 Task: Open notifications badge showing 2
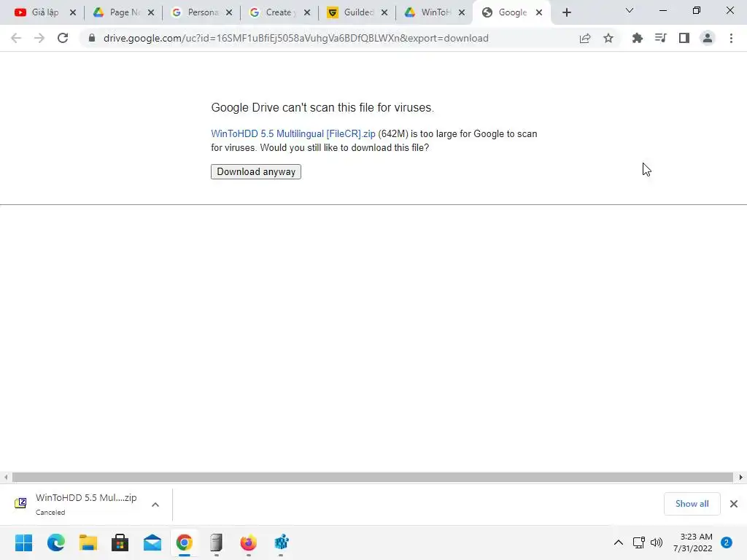point(727,542)
